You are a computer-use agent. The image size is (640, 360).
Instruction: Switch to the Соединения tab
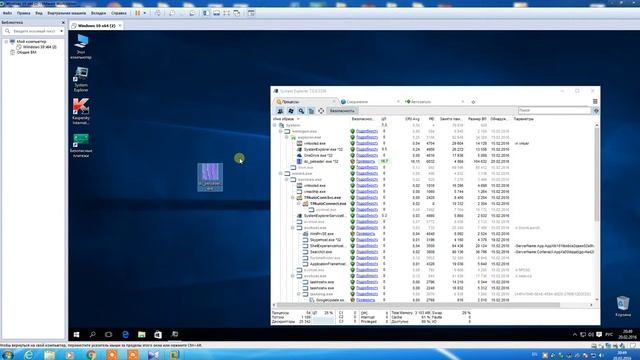(357, 102)
